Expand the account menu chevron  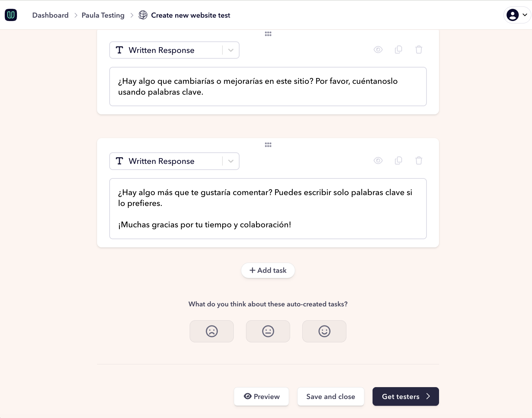[x=524, y=15]
